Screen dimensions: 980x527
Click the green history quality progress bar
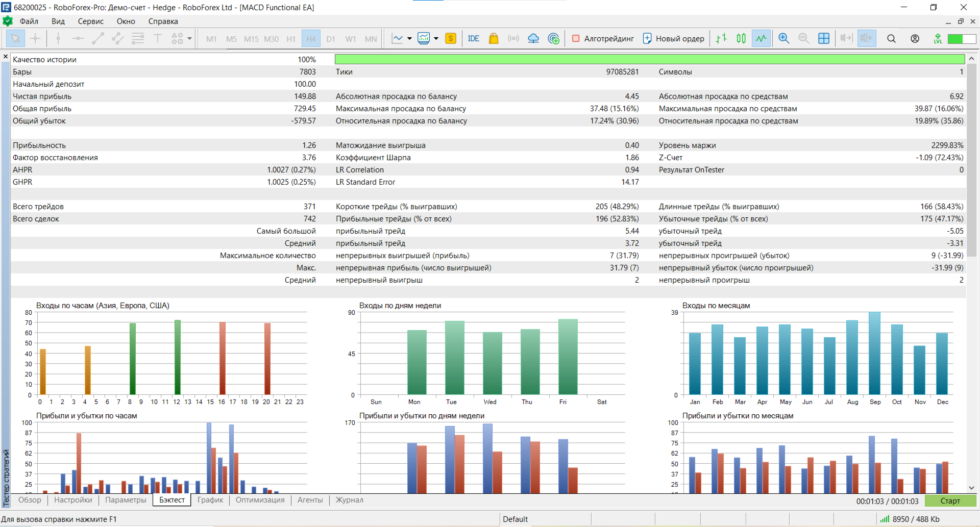click(x=649, y=60)
